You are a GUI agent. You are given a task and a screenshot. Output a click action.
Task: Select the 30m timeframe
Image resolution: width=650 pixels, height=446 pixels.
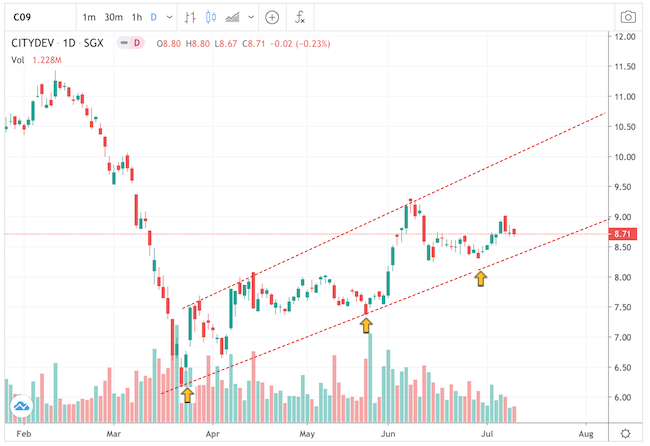[x=113, y=17]
